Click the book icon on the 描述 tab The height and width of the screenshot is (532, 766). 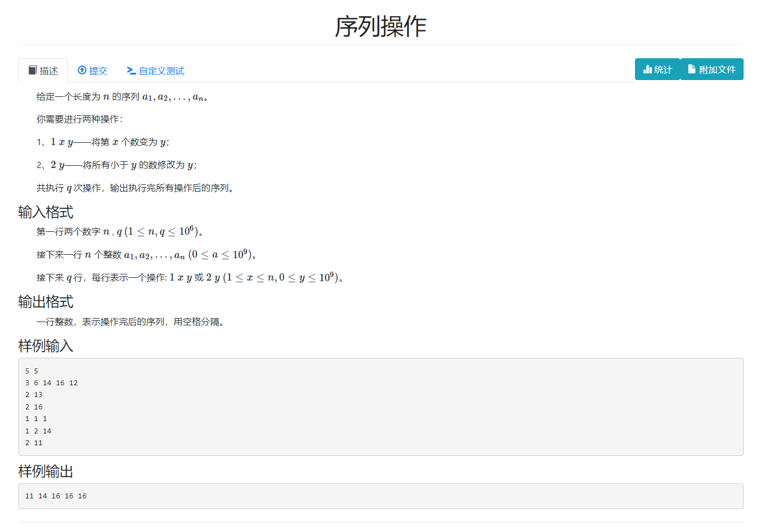coord(33,71)
